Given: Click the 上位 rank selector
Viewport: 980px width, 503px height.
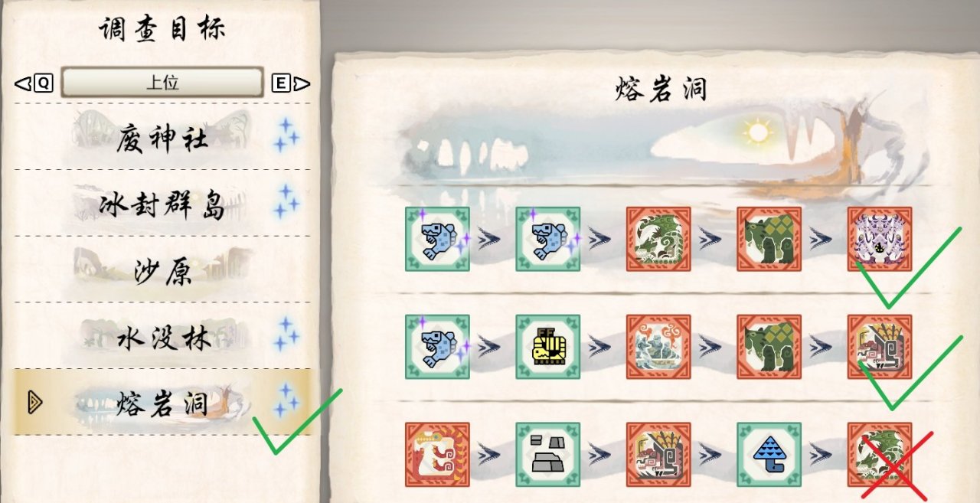Looking at the screenshot, I should (162, 83).
